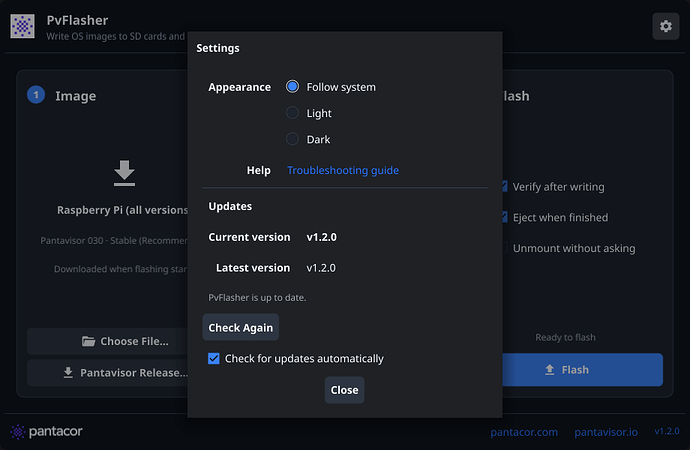This screenshot has height=450, width=690.
Task: Click the blue Flash button
Action: [x=583, y=370]
